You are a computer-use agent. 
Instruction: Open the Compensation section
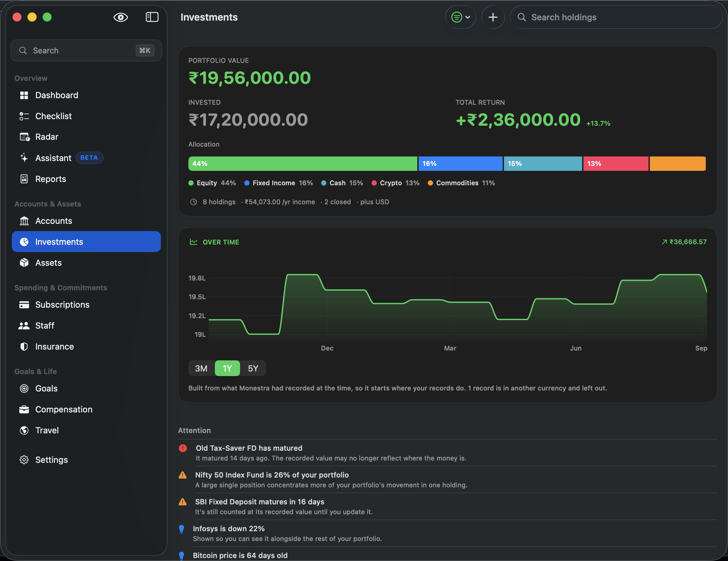(x=86, y=409)
